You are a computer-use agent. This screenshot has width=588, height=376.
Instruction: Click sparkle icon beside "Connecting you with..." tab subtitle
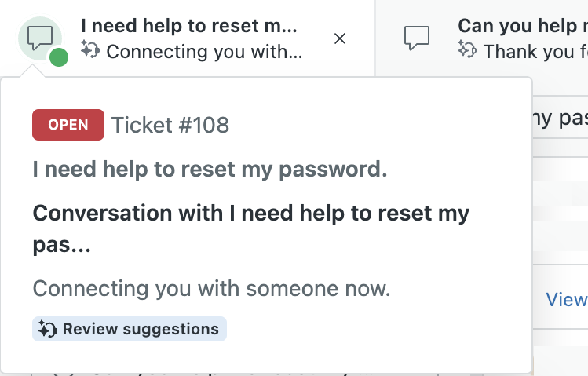(90, 52)
